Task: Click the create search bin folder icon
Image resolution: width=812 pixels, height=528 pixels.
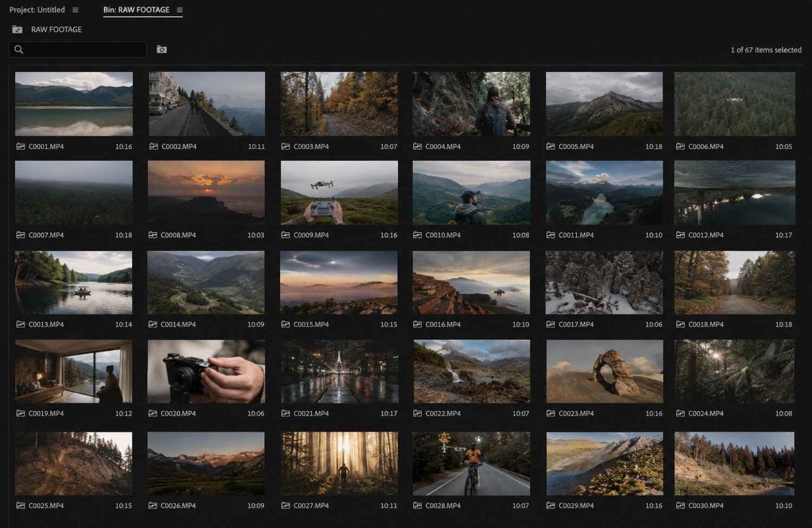Action: (161, 49)
